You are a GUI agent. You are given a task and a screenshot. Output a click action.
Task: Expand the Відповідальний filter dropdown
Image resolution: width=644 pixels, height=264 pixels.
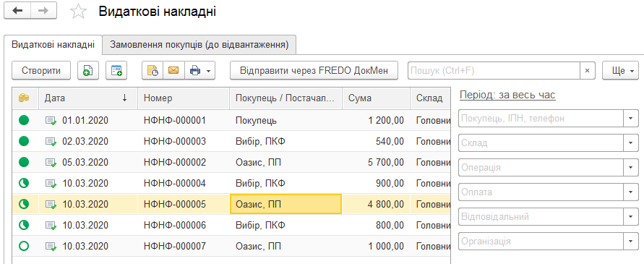(630, 216)
